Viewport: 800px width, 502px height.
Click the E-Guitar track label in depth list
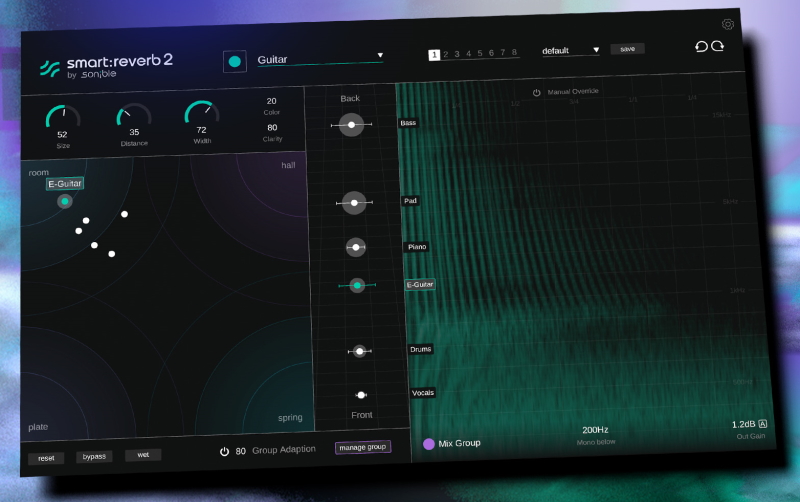click(420, 285)
